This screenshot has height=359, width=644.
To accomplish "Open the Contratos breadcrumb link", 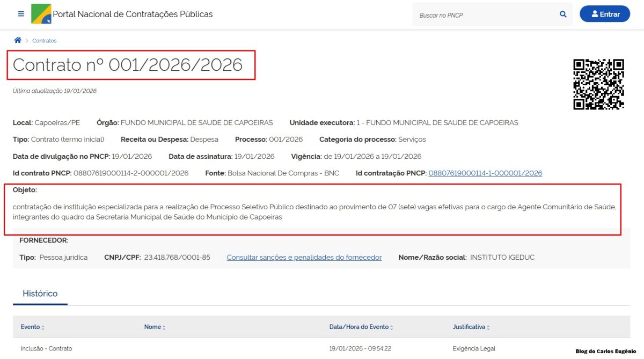I will point(44,41).
